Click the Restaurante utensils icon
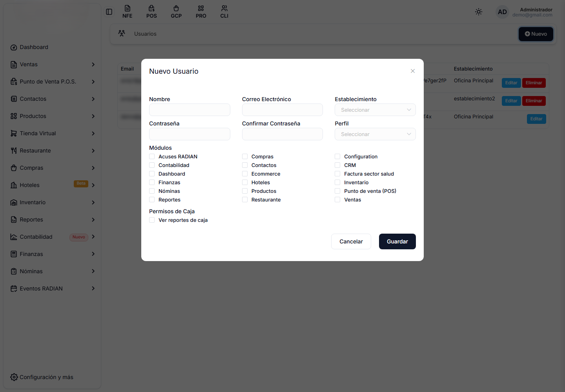This screenshot has height=392, width=565. [14, 151]
